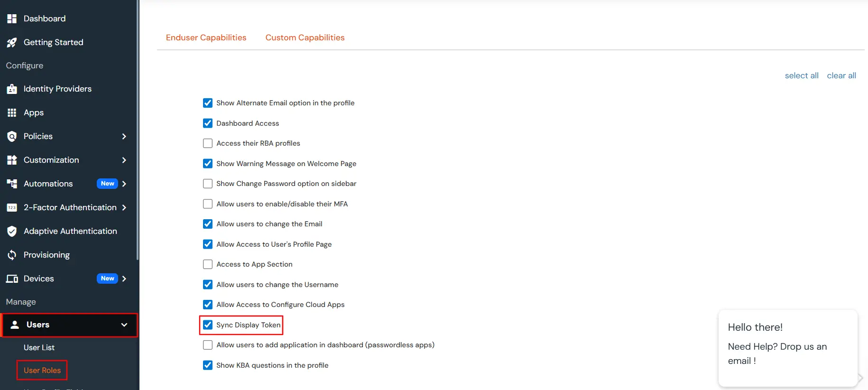
Task: Click the Apps grid icon
Action: 12,112
